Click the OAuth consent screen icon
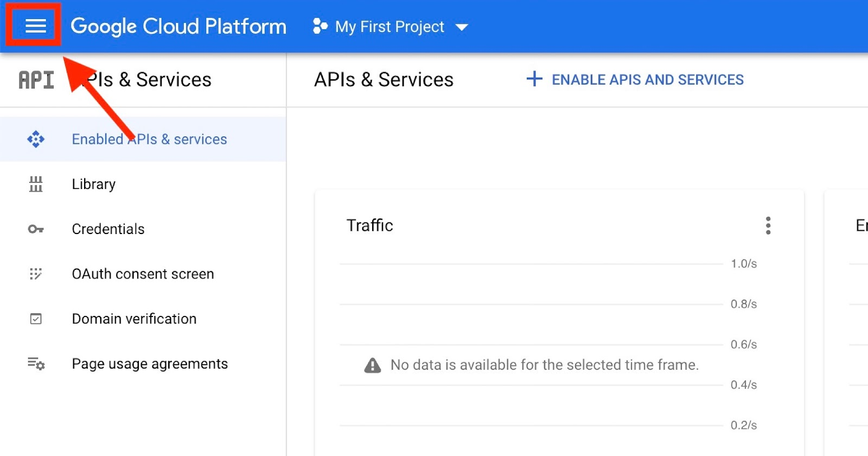This screenshot has height=456, width=868. 36,274
